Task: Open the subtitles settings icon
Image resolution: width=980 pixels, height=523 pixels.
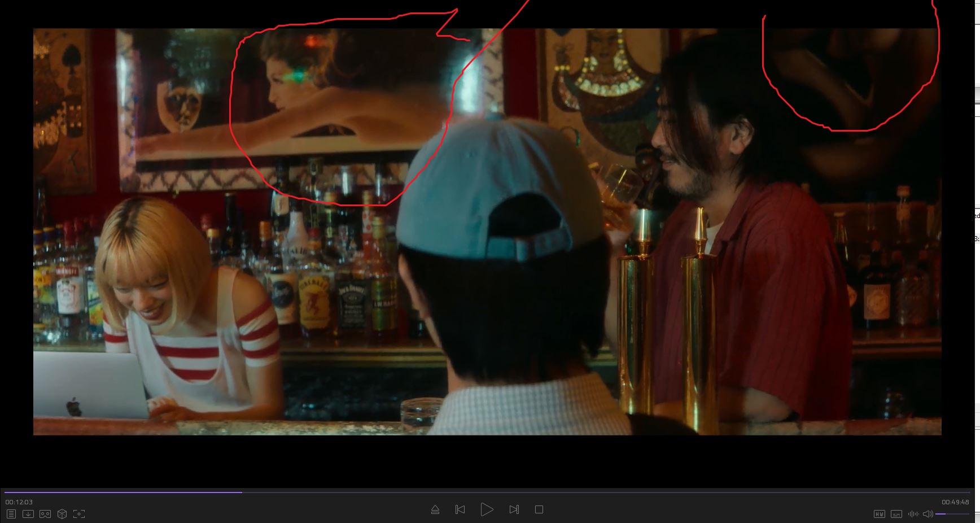Action: [896, 514]
